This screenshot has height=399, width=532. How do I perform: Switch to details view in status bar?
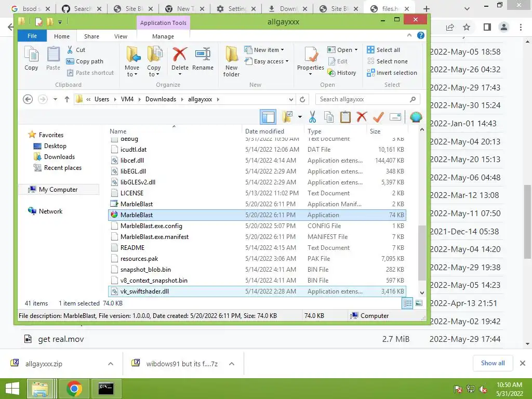[x=407, y=303]
